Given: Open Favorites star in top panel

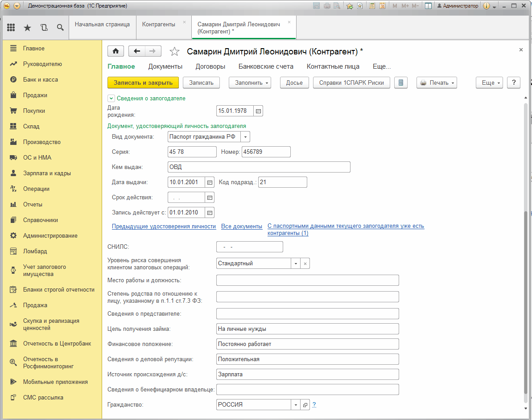Looking at the screenshot, I should 28,28.
